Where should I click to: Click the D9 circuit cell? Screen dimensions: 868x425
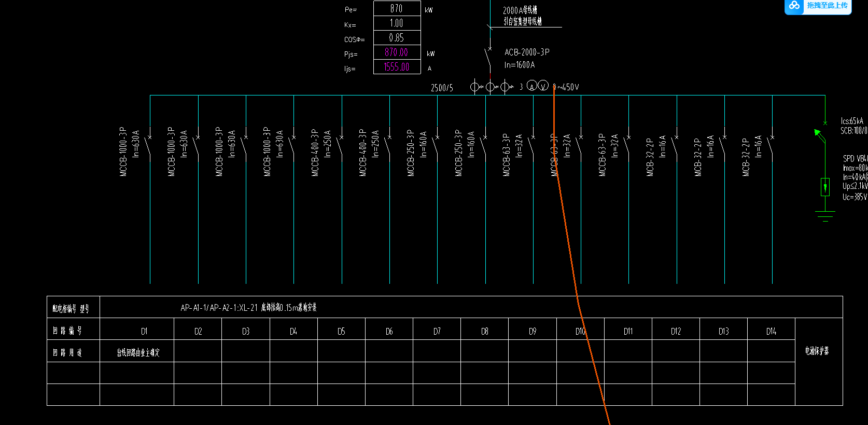tap(533, 328)
